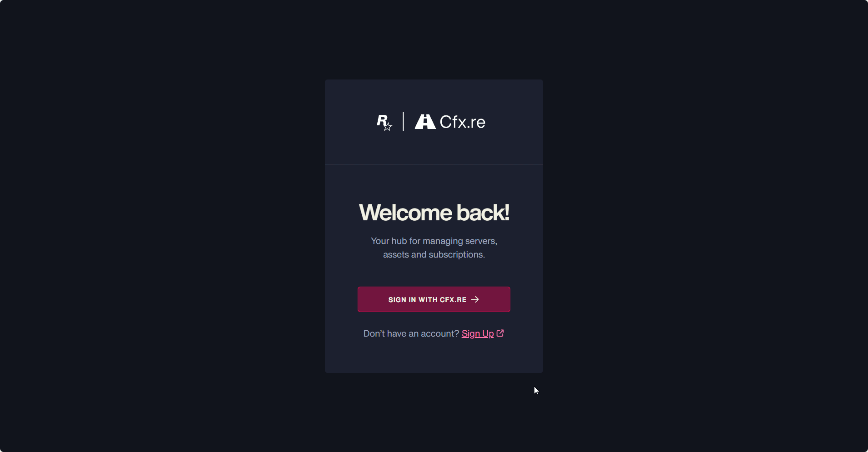Screen dimensions: 868x452
Task: Click the horizontal separator under the logo header
Action: click(x=434, y=164)
